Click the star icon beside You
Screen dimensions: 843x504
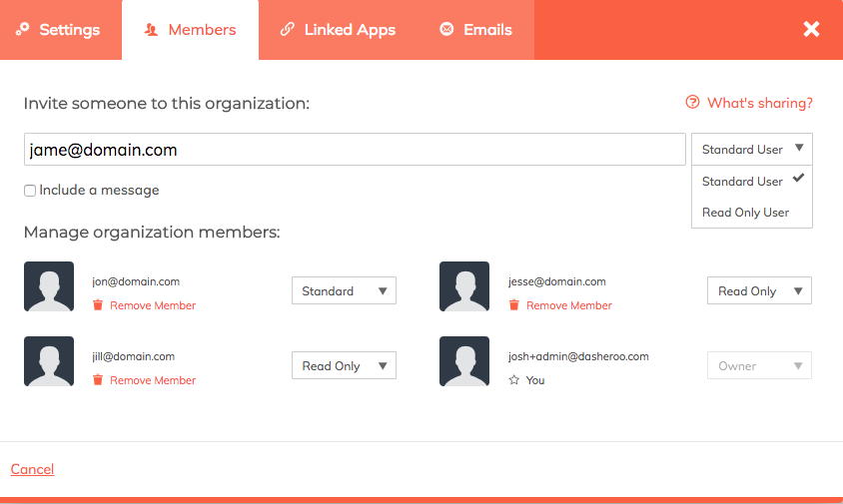[x=514, y=380]
